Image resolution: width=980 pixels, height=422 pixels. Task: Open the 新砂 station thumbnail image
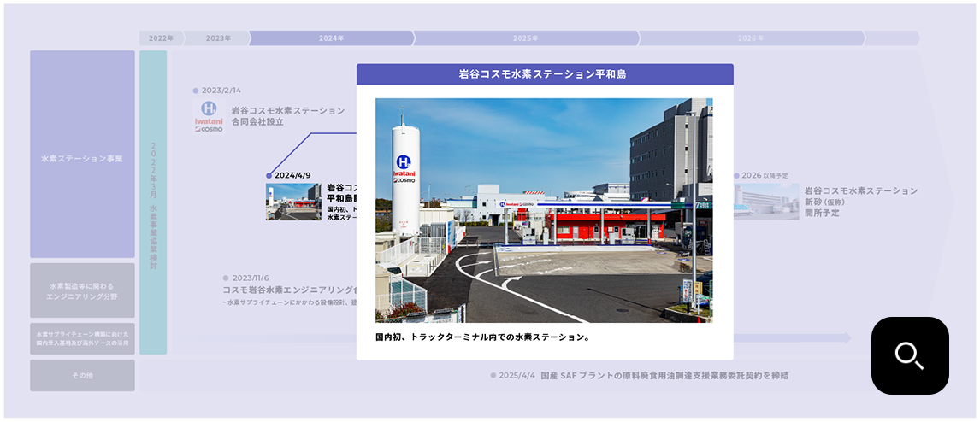click(x=766, y=202)
